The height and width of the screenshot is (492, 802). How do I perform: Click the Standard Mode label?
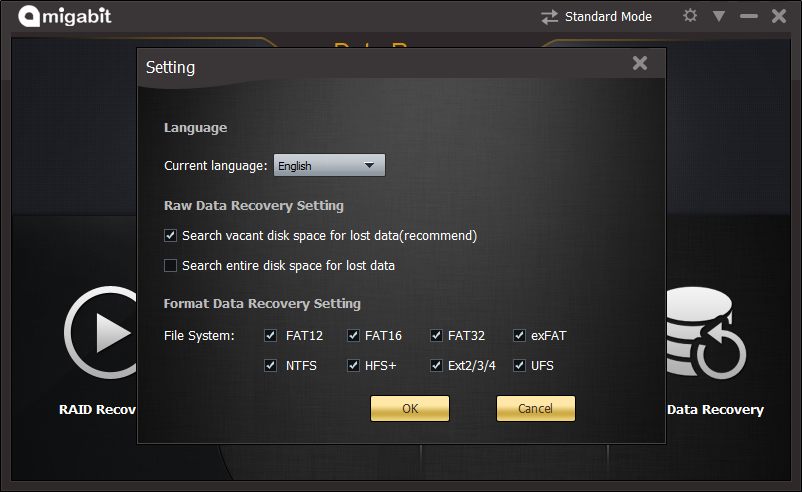coord(608,17)
